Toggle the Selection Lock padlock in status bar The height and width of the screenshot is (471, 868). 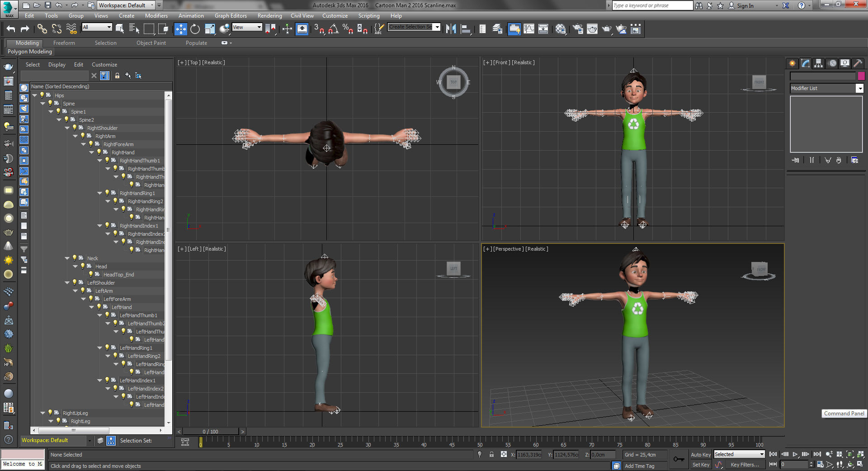[491, 454]
